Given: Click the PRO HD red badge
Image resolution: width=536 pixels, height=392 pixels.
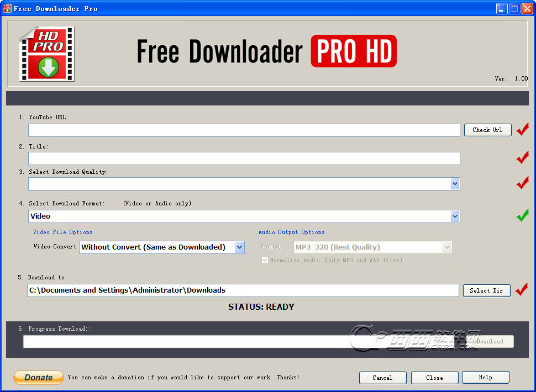Looking at the screenshot, I should [354, 51].
